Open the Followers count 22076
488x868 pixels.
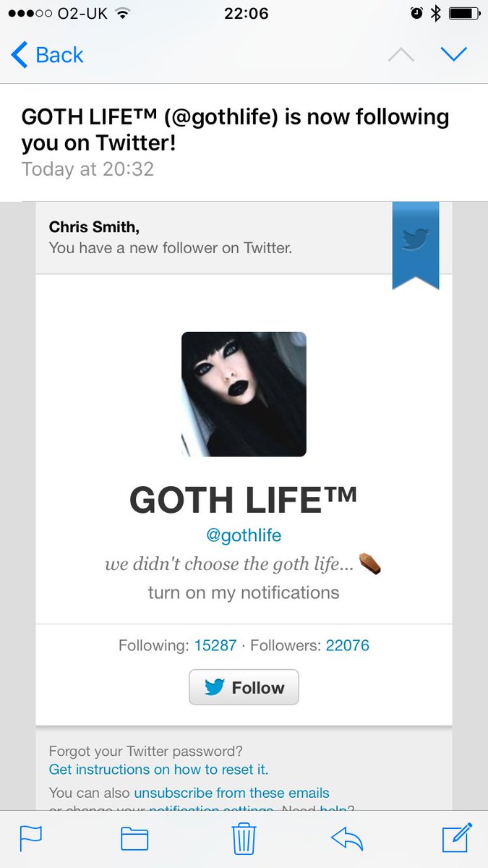tap(348, 645)
